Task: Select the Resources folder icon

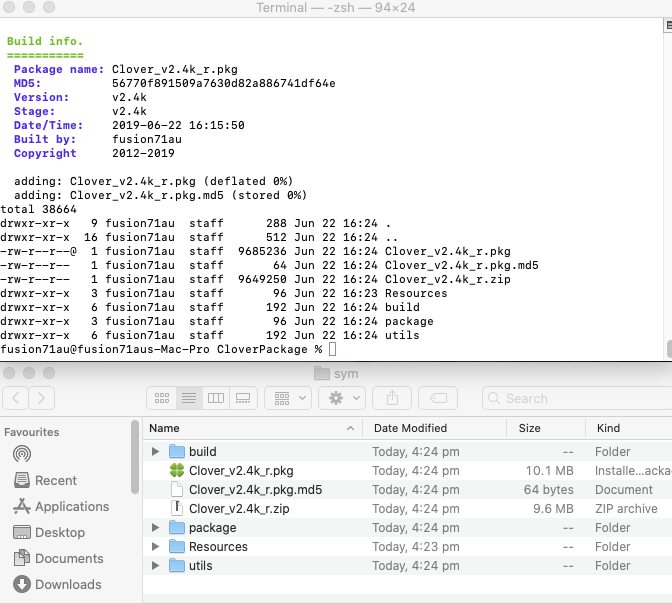Action: click(x=177, y=546)
